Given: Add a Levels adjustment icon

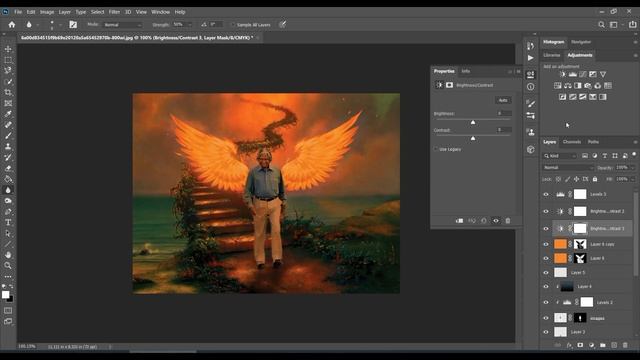Looking at the screenshot, I should [x=573, y=74].
